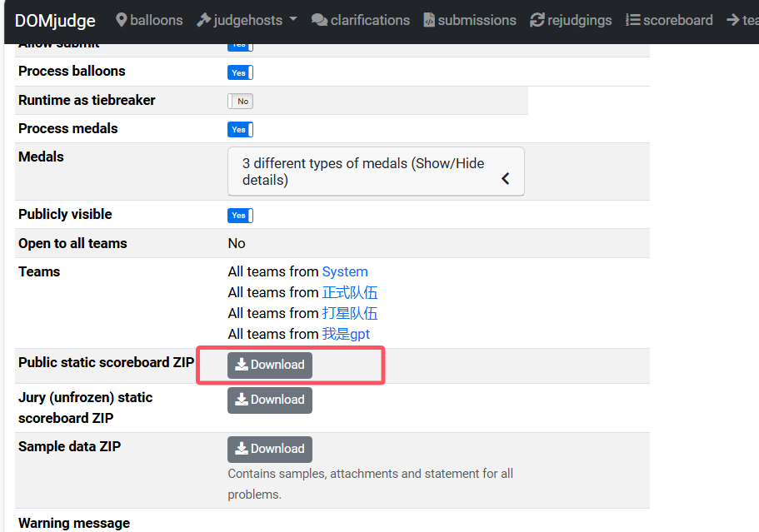Follow the 我是gpt team category link
This screenshot has width=759, height=532.
(346, 334)
